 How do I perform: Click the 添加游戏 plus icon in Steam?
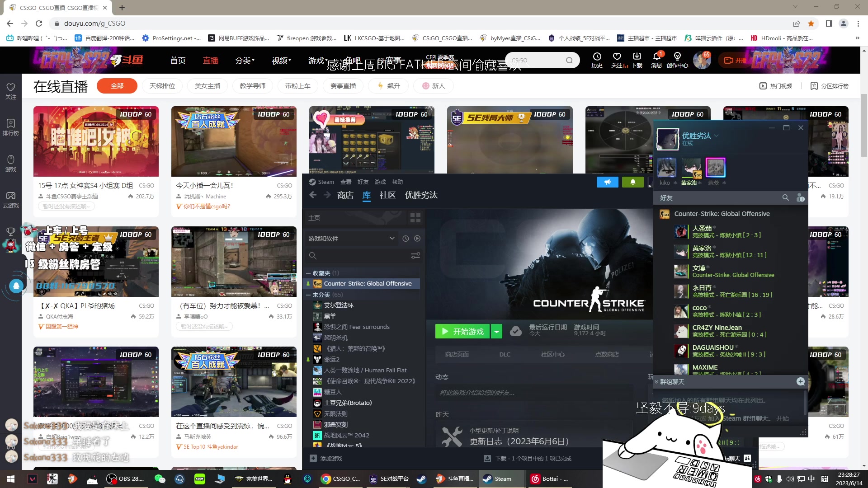tap(313, 458)
